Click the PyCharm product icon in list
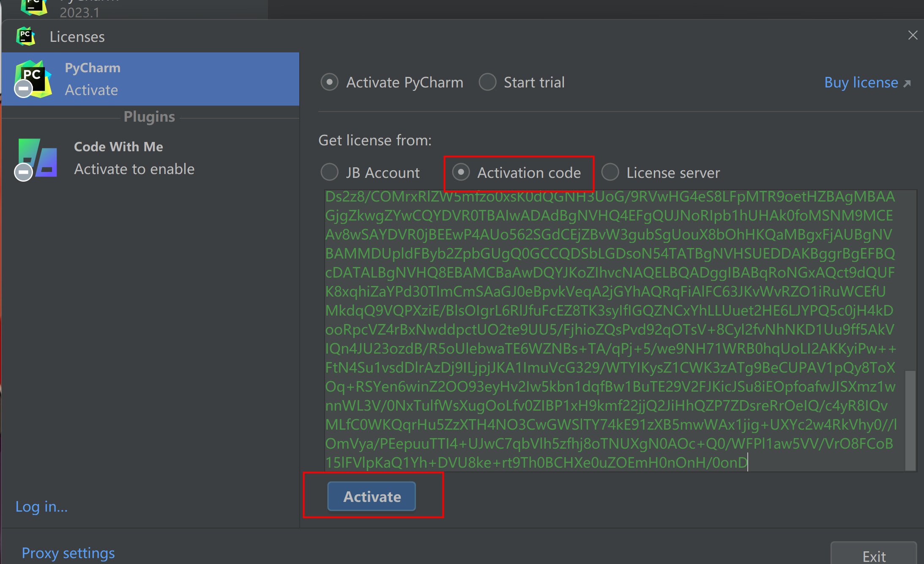 33,79
